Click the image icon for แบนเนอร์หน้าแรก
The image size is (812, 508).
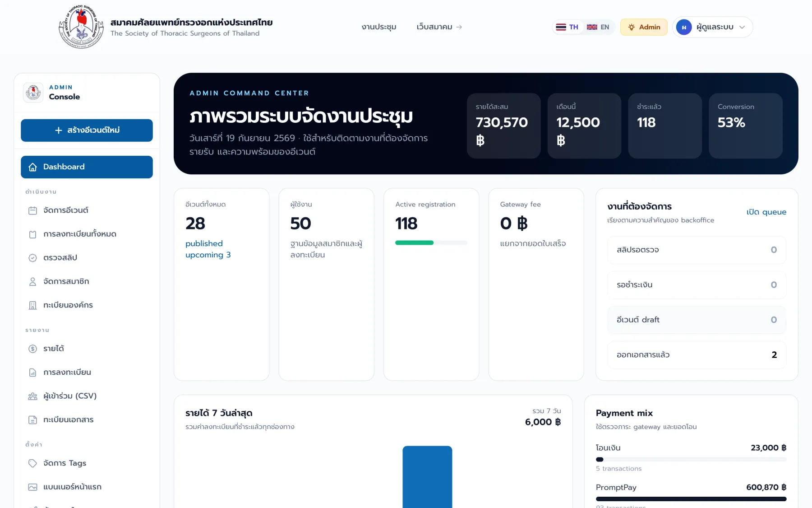[33, 487]
